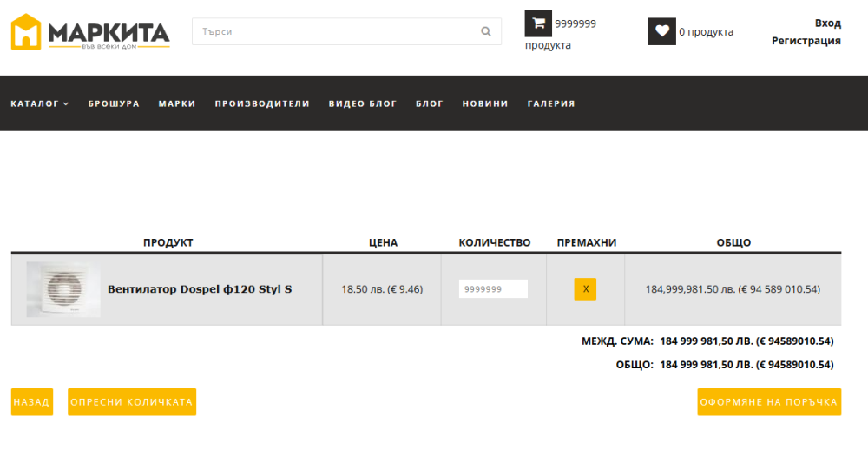
Task: Open the shopping cart icon
Action: point(538,23)
